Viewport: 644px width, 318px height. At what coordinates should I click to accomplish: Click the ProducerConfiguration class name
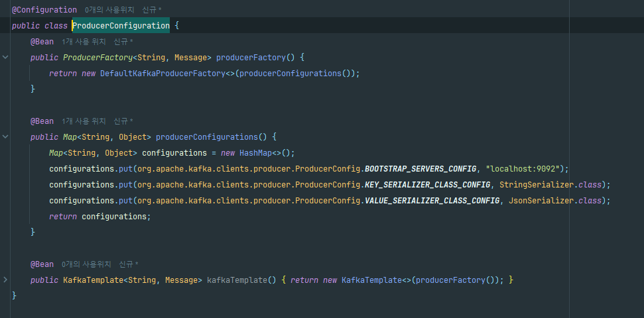(x=121, y=25)
